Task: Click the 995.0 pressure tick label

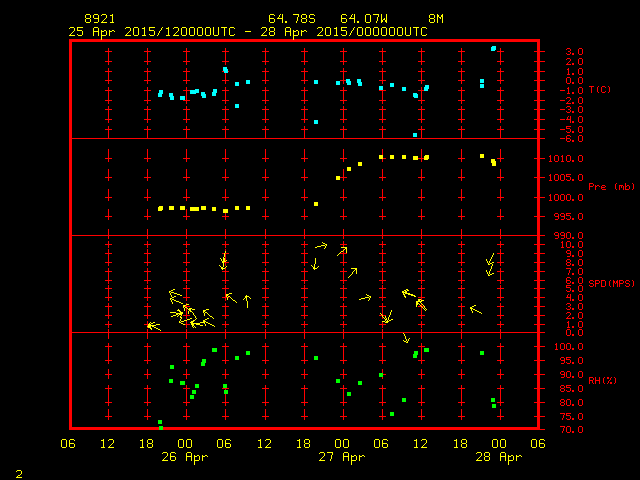Action: tap(558, 217)
